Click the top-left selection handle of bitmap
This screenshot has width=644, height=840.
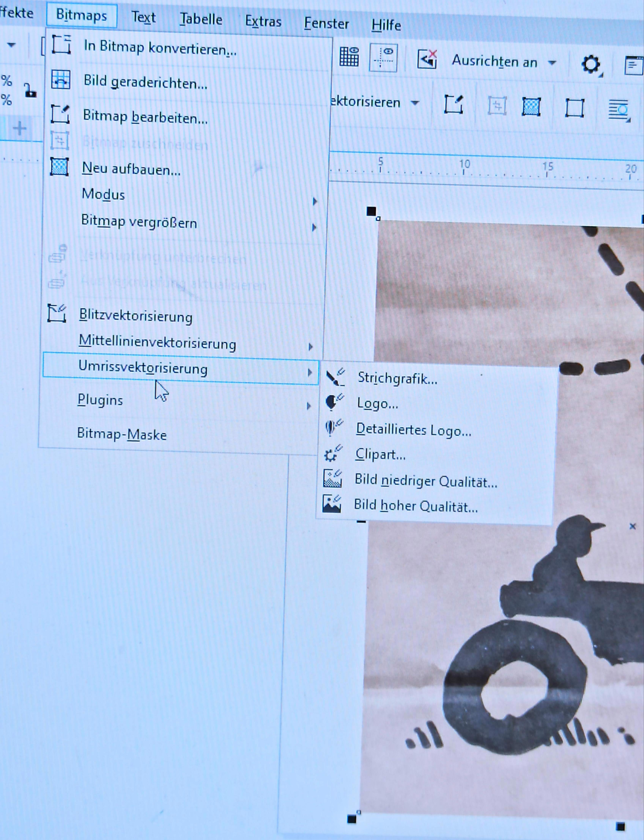[x=371, y=211]
